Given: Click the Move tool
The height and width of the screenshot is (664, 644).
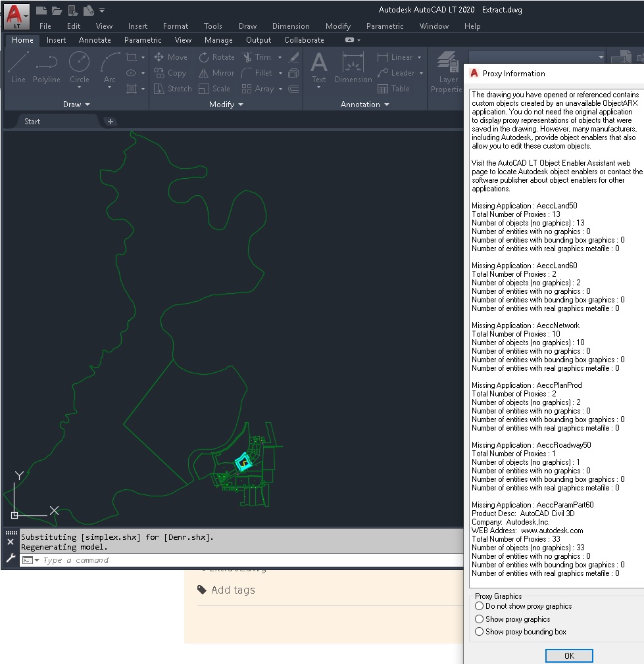Looking at the screenshot, I should coord(171,57).
